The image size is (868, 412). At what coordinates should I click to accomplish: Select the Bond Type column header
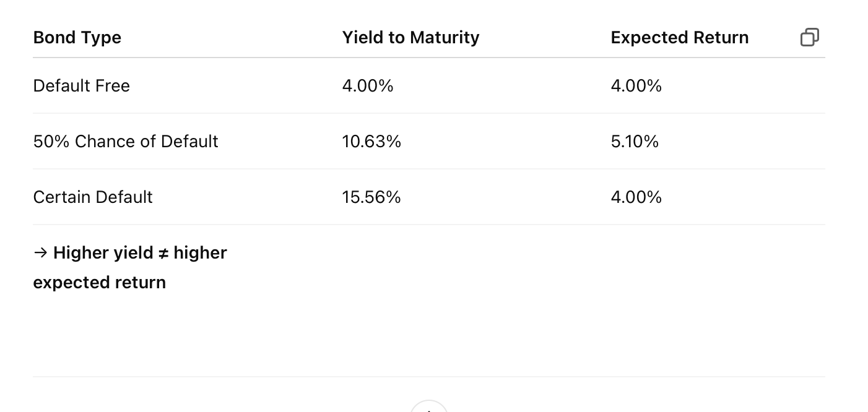click(77, 38)
